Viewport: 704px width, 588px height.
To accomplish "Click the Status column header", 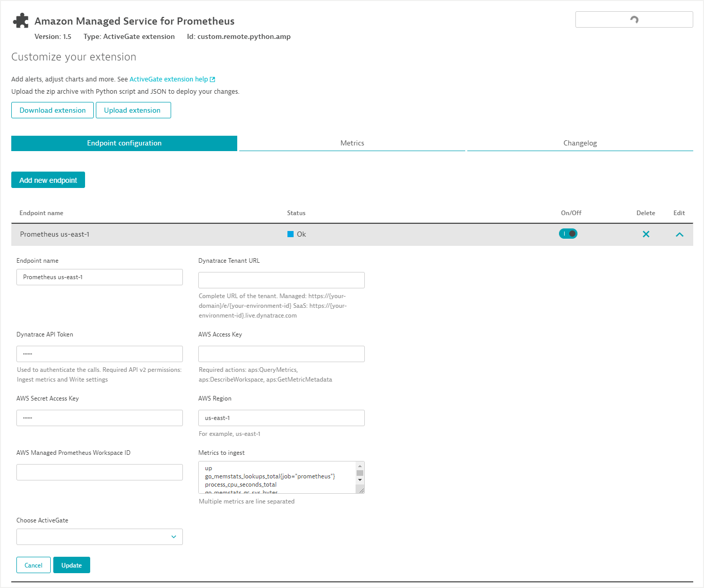I will point(296,213).
